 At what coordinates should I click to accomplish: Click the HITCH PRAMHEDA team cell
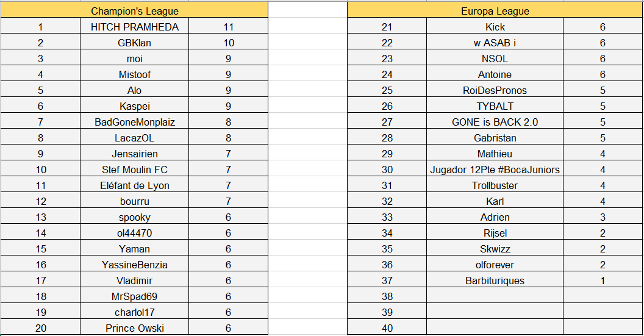(135, 27)
